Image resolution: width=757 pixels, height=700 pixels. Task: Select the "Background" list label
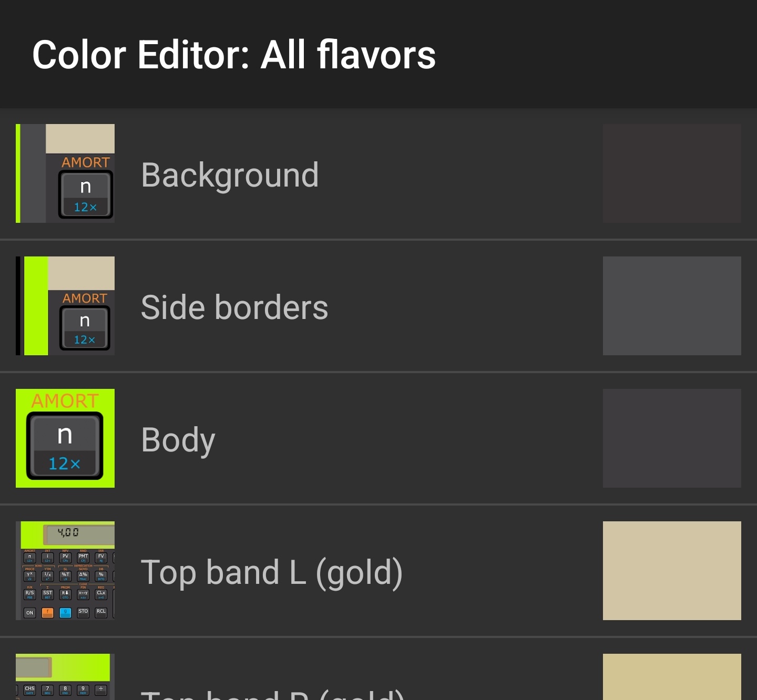coord(230,174)
